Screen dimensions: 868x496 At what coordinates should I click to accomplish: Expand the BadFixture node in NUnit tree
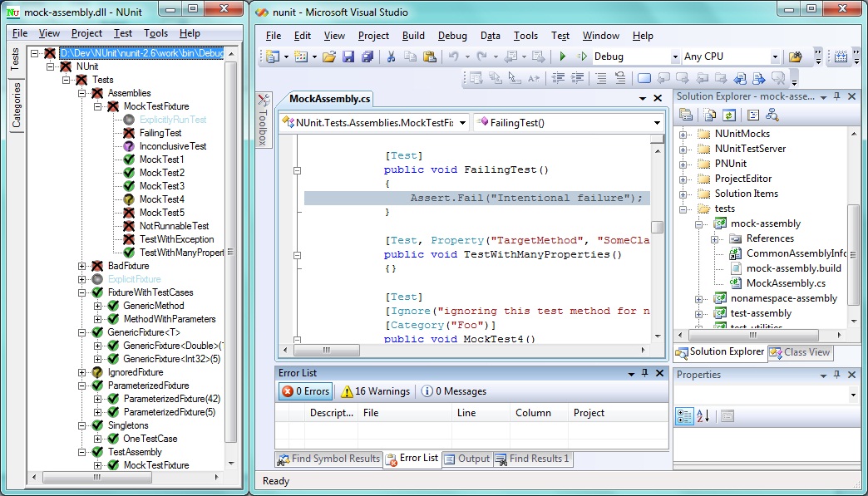tap(82, 266)
